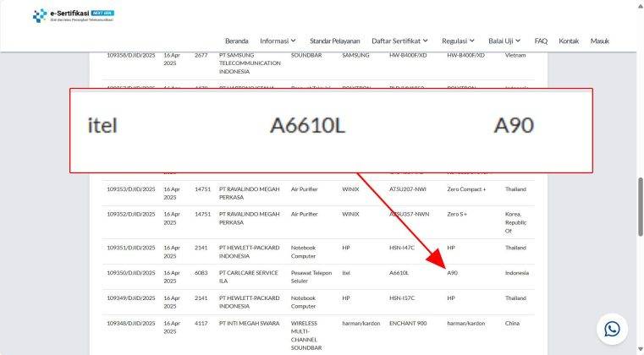Image resolution: width=644 pixels, height=355 pixels.
Task: Click 2677 code in Samsung row
Action: point(201,55)
